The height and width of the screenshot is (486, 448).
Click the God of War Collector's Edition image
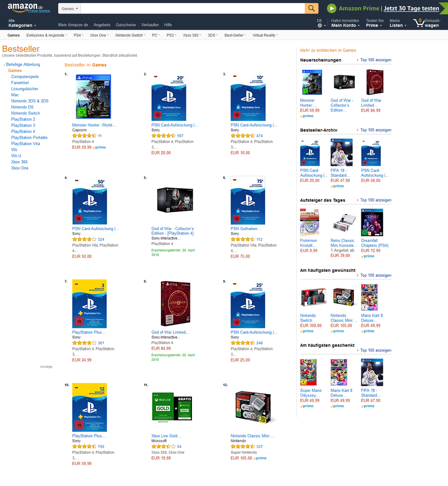(175, 200)
